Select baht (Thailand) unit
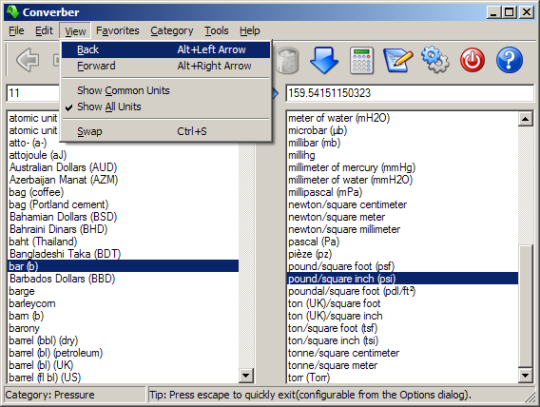 (x=123, y=241)
